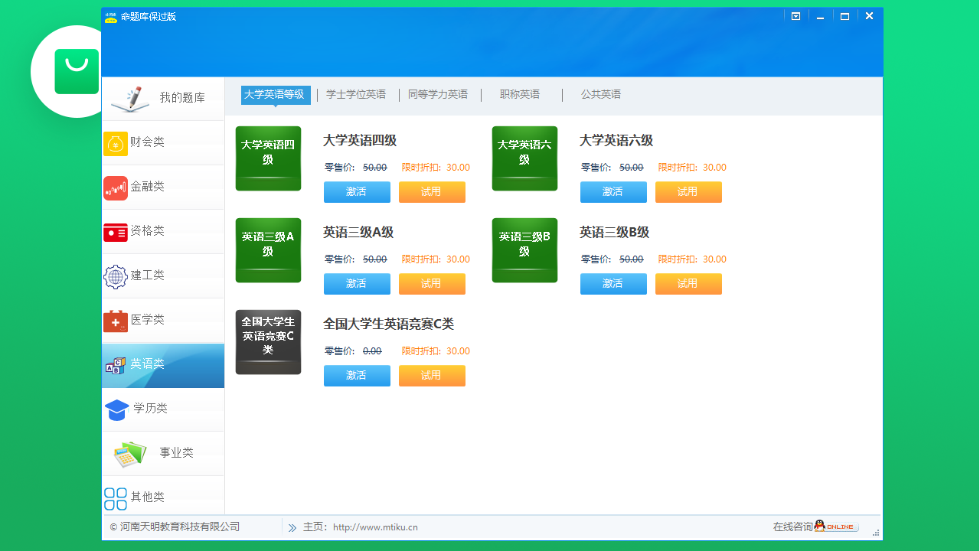Click 试用 for 大学英语六级
The width and height of the screenshot is (980, 551).
(688, 192)
